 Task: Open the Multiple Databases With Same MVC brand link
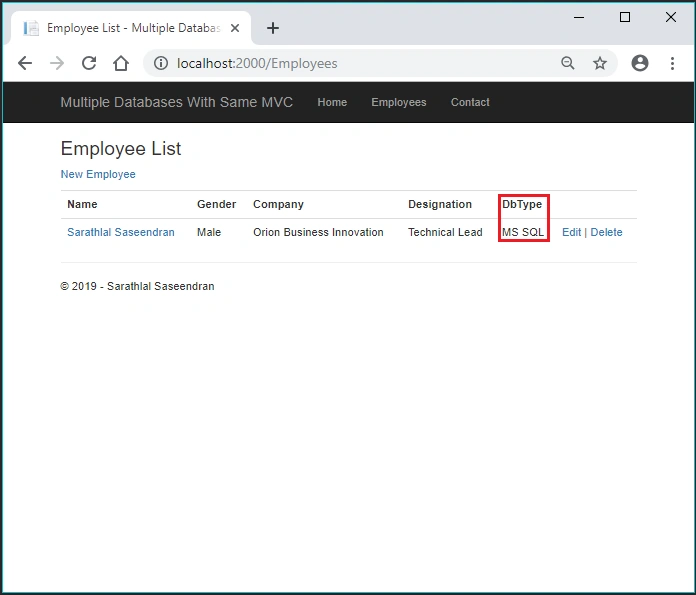click(x=177, y=102)
